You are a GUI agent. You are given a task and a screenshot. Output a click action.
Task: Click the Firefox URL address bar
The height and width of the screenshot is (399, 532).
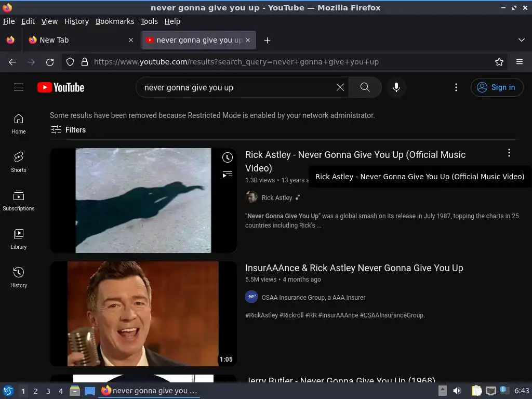pyautogui.click(x=285, y=62)
